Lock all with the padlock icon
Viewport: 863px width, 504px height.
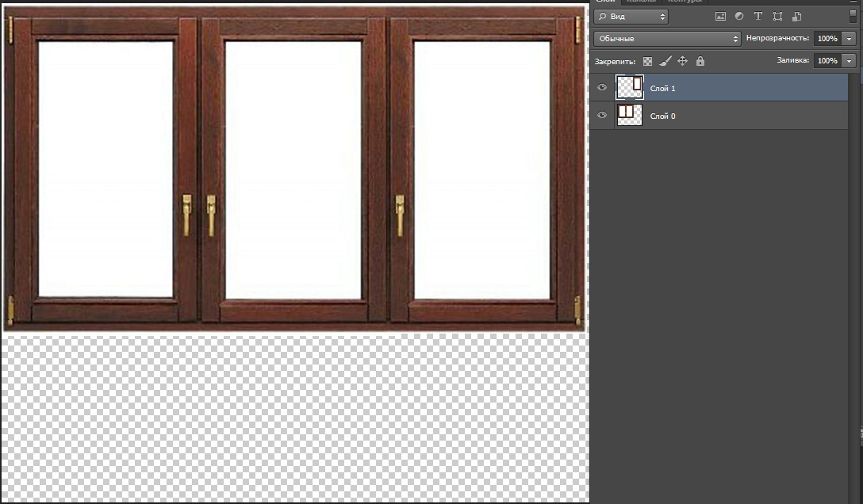700,61
